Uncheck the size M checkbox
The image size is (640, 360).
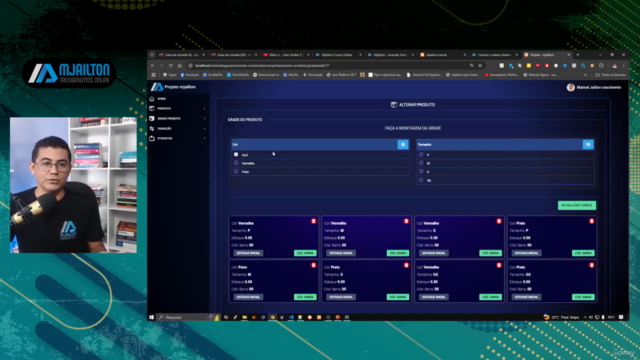pyautogui.click(x=421, y=163)
